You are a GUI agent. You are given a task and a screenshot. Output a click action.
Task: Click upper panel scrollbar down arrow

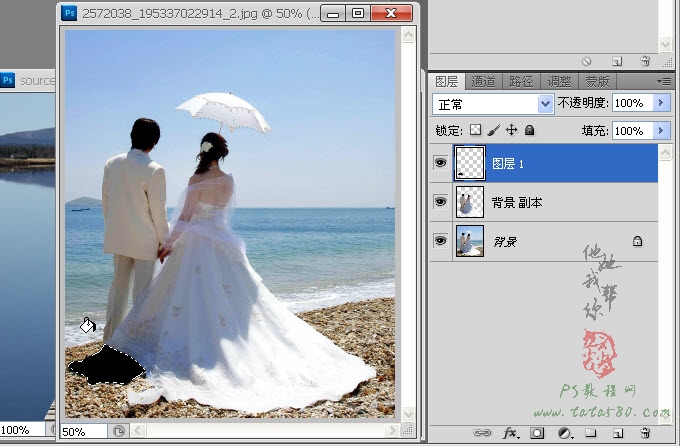(665, 44)
